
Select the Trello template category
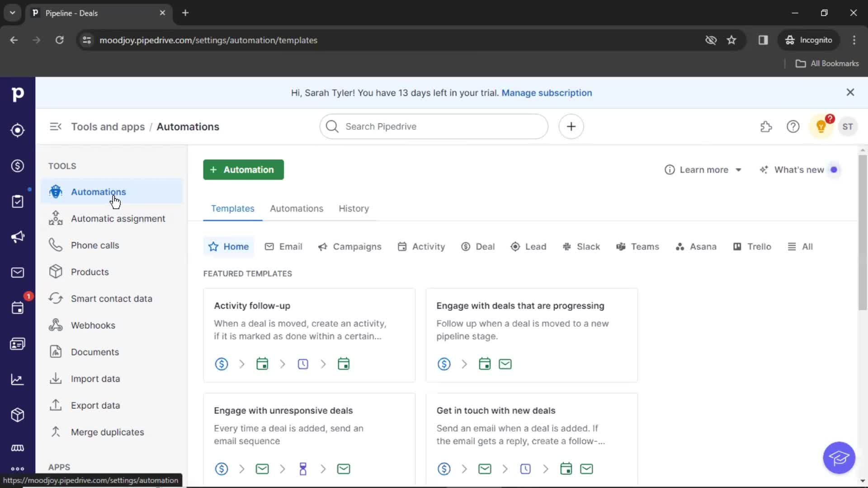click(x=752, y=247)
